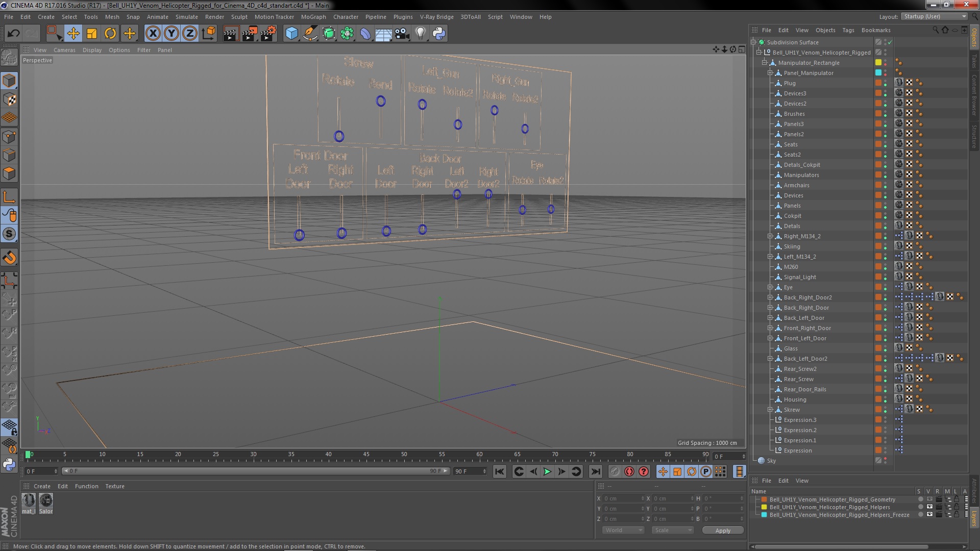This screenshot has height=551, width=980.
Task: Click the Python icon in top toolbar
Action: point(439,34)
